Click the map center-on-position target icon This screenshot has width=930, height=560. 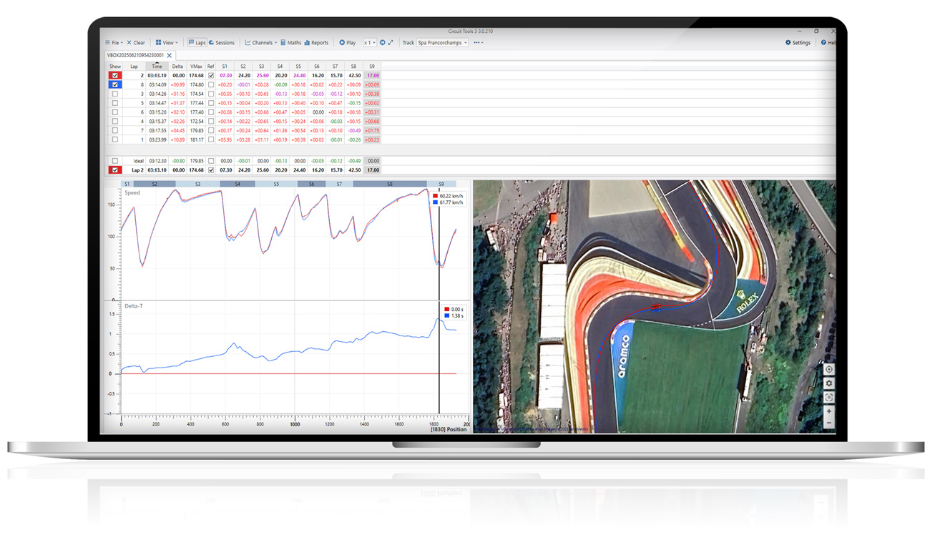(x=828, y=370)
